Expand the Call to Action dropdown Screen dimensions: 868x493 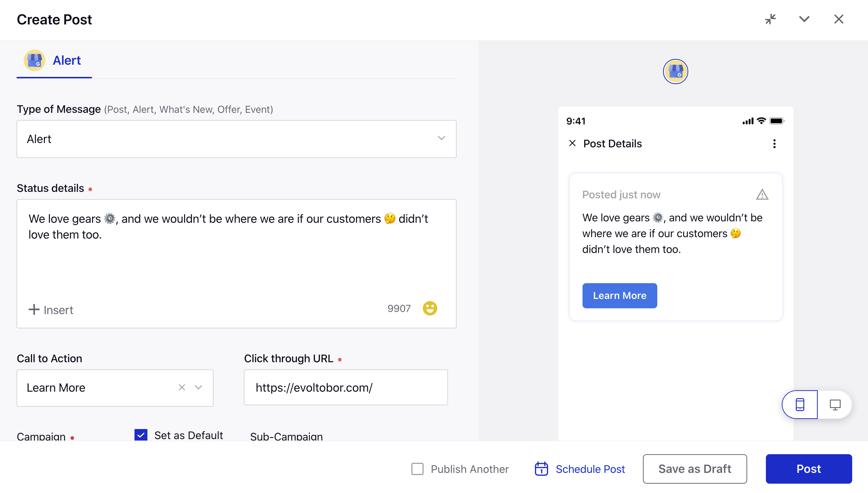(200, 388)
